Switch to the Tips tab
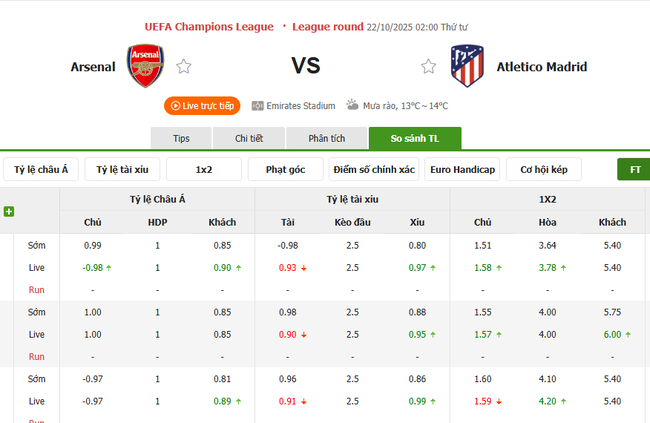650x423 pixels. [x=181, y=138]
